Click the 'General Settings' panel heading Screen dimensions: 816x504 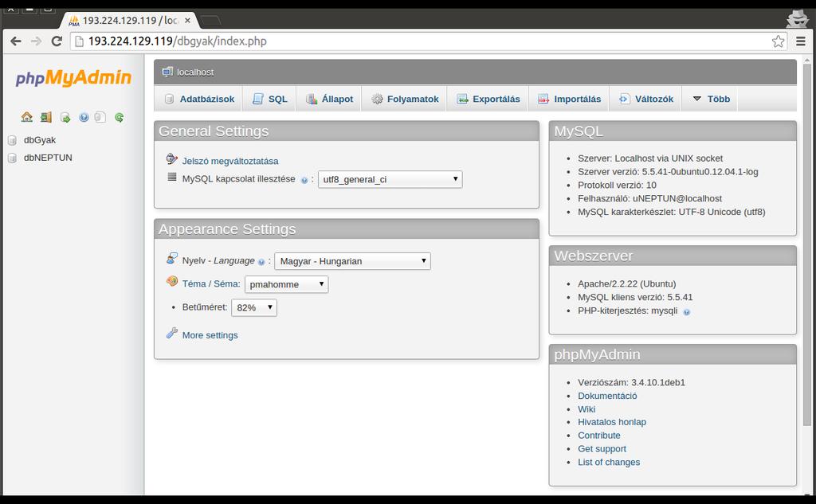click(x=214, y=131)
